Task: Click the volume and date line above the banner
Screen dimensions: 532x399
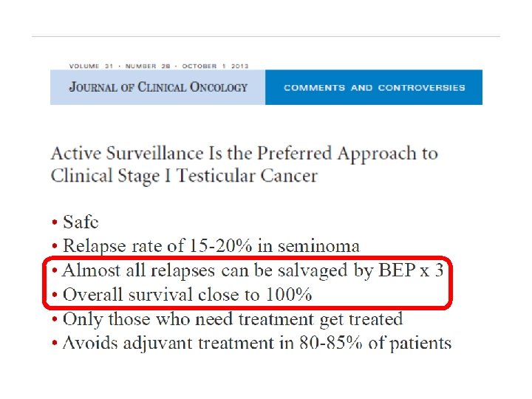Action: tap(159, 66)
